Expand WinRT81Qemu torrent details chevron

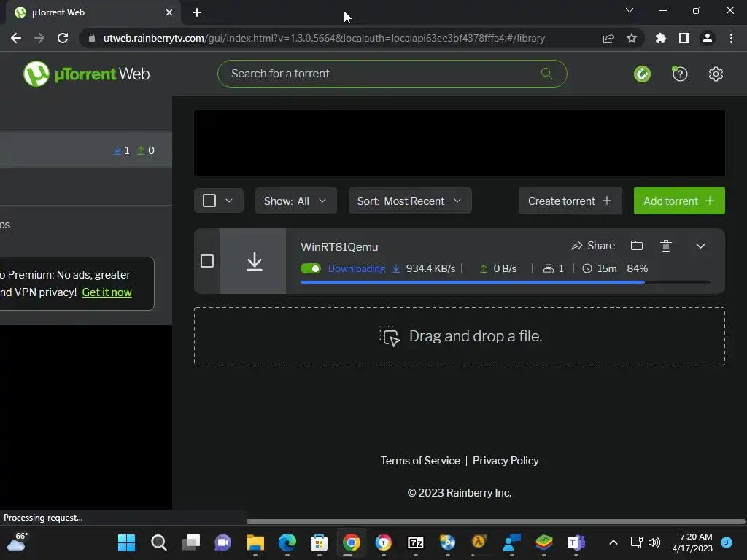point(700,246)
